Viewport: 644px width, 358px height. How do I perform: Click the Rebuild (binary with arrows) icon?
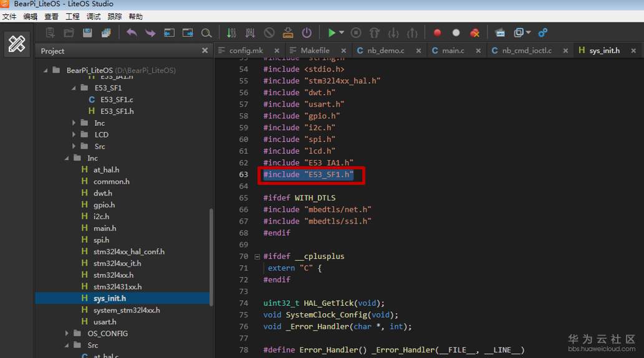(x=250, y=33)
